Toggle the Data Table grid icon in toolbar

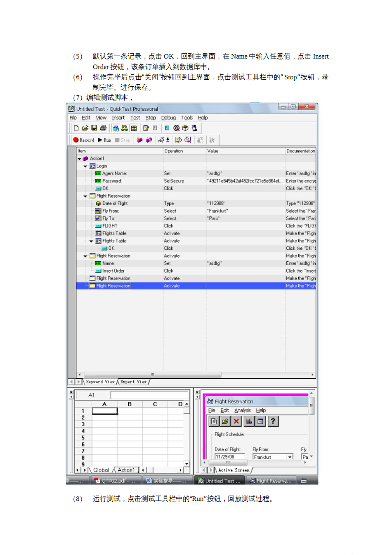tap(134, 128)
